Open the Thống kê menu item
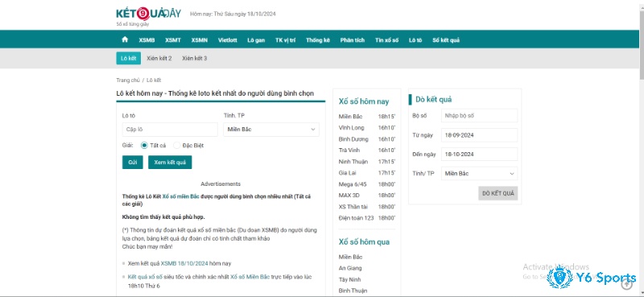This screenshot has height=297, width=644. (318, 40)
